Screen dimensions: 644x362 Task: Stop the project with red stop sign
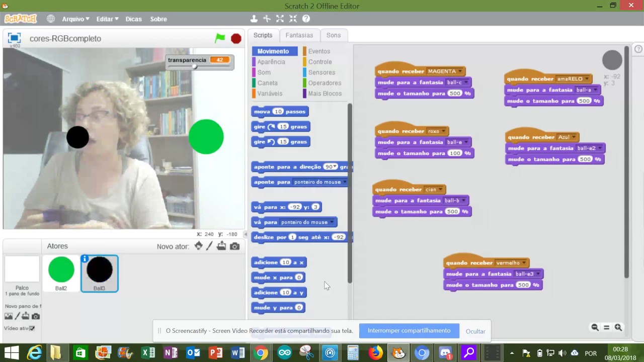[236, 39]
